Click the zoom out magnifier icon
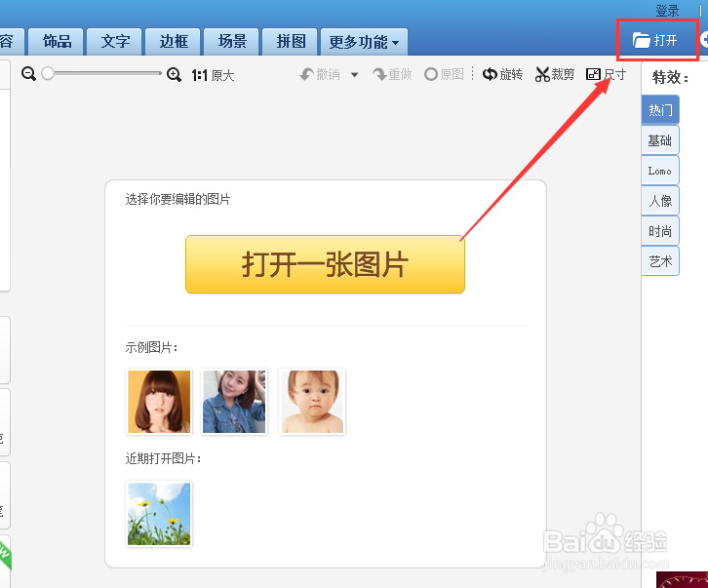The image size is (708, 588). tap(28, 73)
